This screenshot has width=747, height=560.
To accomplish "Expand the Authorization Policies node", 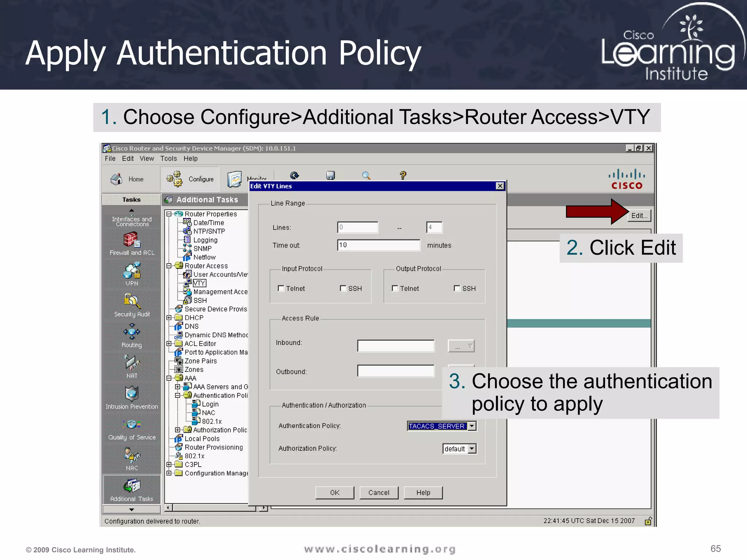I will tap(178, 430).
